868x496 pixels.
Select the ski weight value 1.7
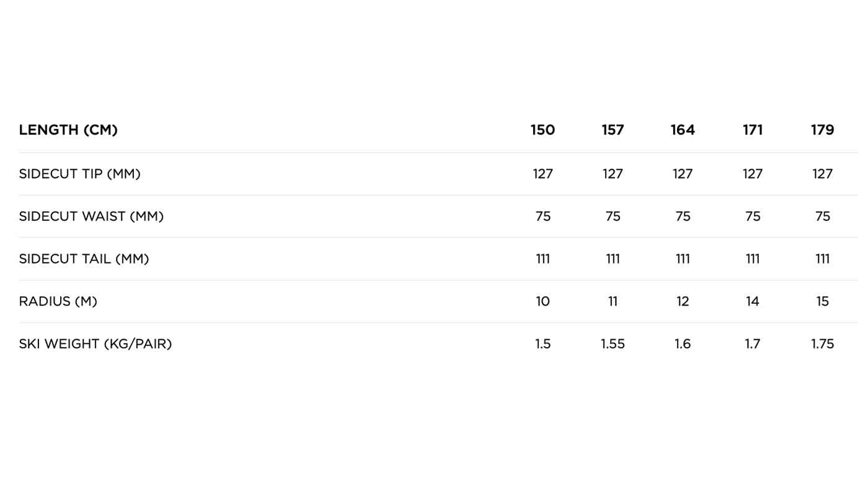coord(753,344)
